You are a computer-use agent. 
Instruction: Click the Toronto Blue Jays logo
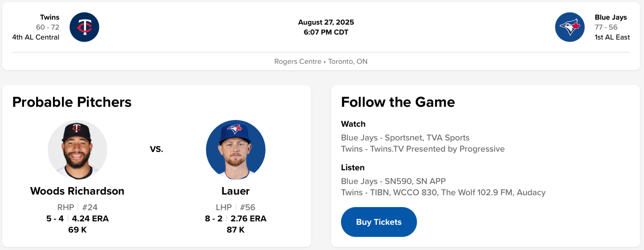(570, 27)
